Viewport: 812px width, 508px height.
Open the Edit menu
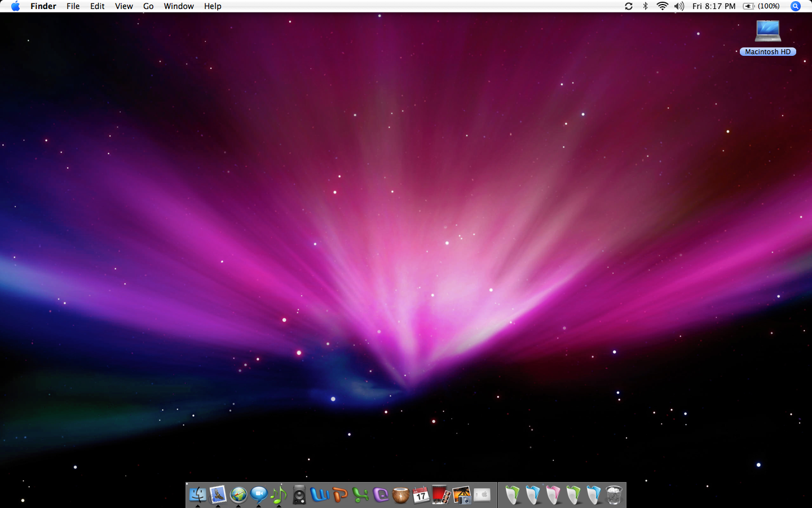[x=98, y=6]
